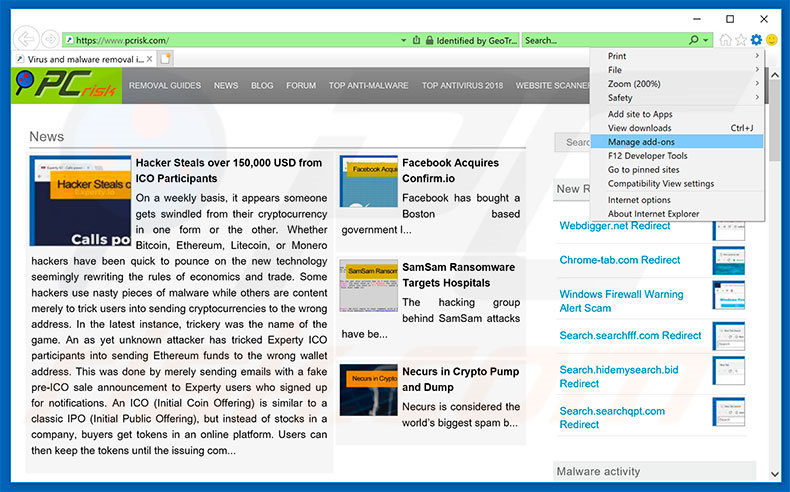The height and width of the screenshot is (492, 790).
Task: Open Hacker Steals over 150,000 USD article
Action: [229, 171]
